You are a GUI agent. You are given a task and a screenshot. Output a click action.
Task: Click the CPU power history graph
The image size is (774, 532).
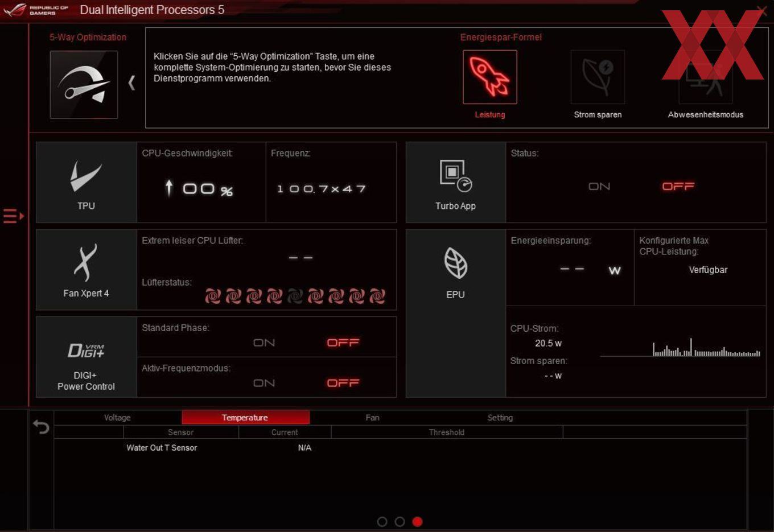[x=680, y=347]
